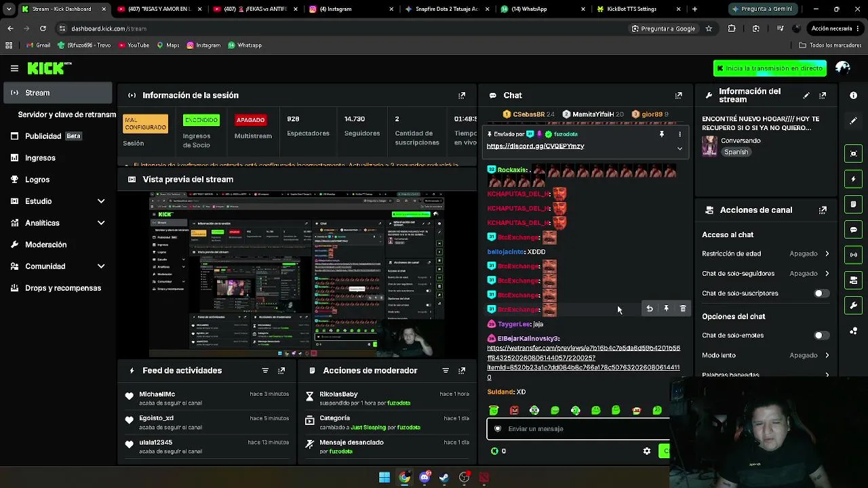This screenshot has width=868, height=488.
Task: Open Discord from the taskbar
Action: pyautogui.click(x=425, y=478)
